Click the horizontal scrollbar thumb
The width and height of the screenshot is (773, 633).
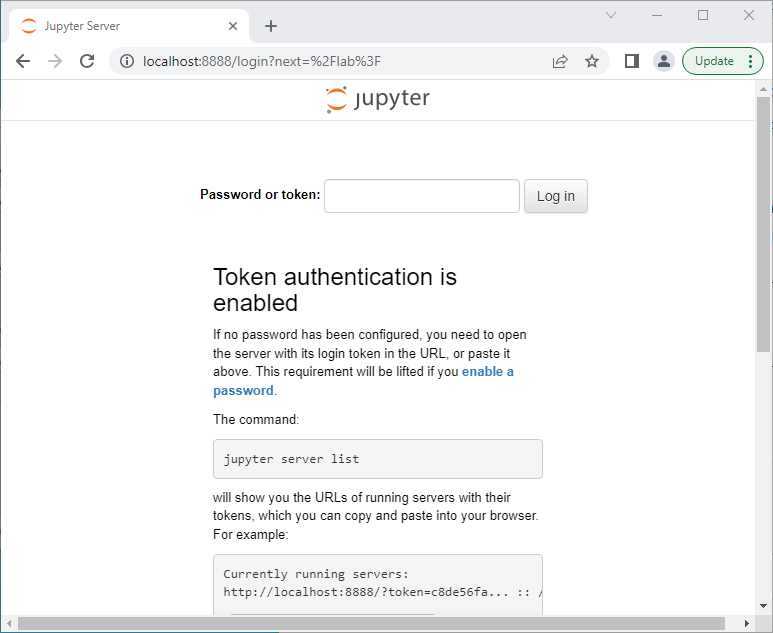[371, 623]
